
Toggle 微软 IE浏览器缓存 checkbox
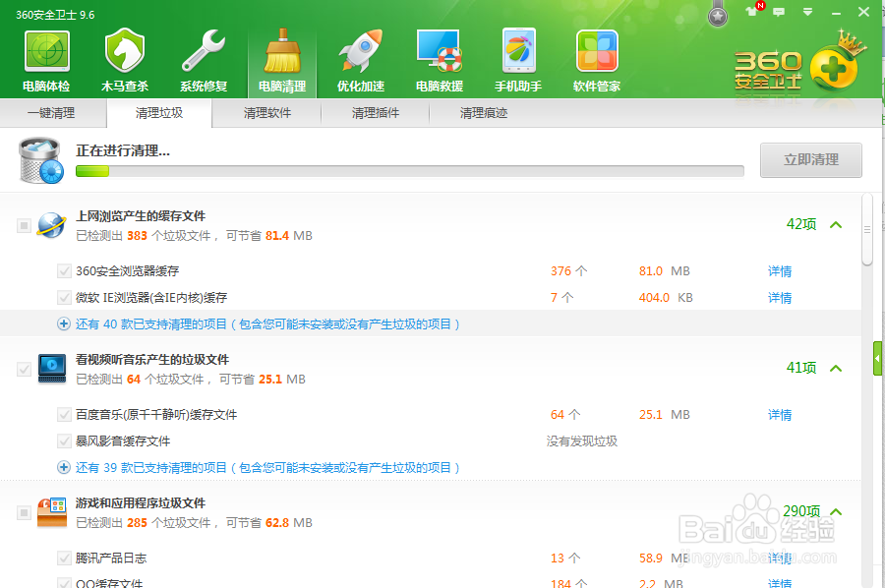(64, 297)
